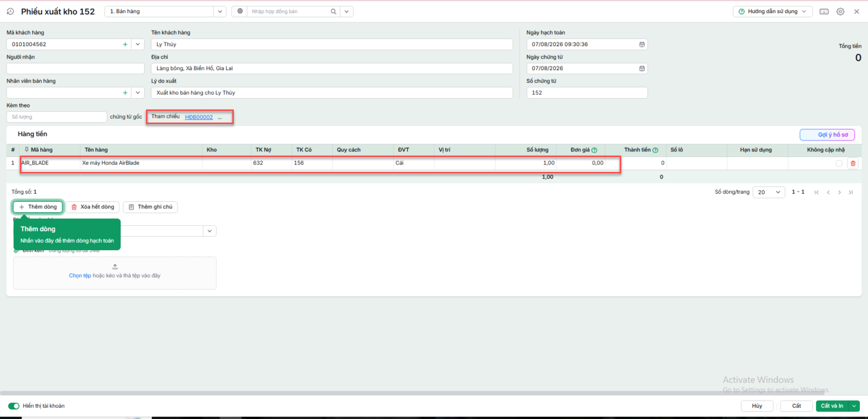This screenshot has height=419, width=868.
Task: Click the Hạn sử dụng column header
Action: [x=757, y=150]
